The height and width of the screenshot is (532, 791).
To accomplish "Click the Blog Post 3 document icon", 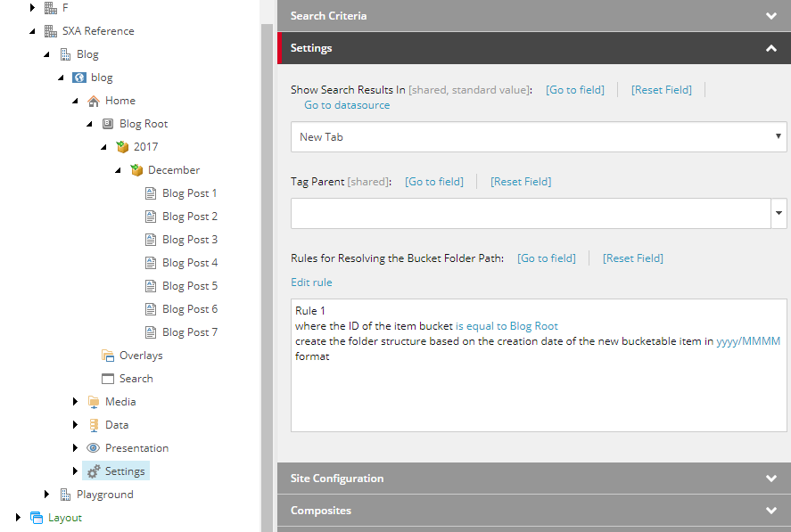I will click(x=151, y=240).
